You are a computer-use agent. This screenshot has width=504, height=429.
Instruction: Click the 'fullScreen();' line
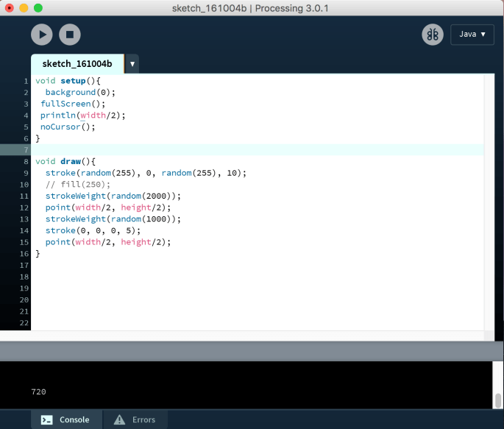pos(73,104)
